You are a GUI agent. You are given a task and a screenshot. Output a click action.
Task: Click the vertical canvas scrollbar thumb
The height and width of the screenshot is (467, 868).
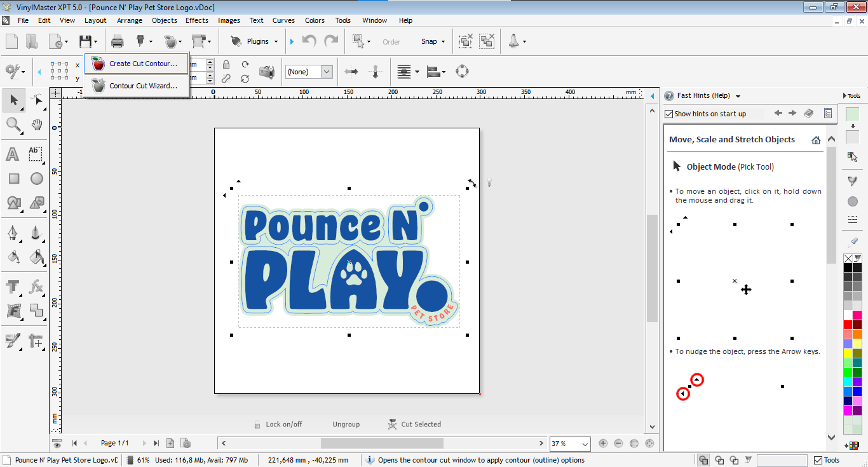[652, 268]
